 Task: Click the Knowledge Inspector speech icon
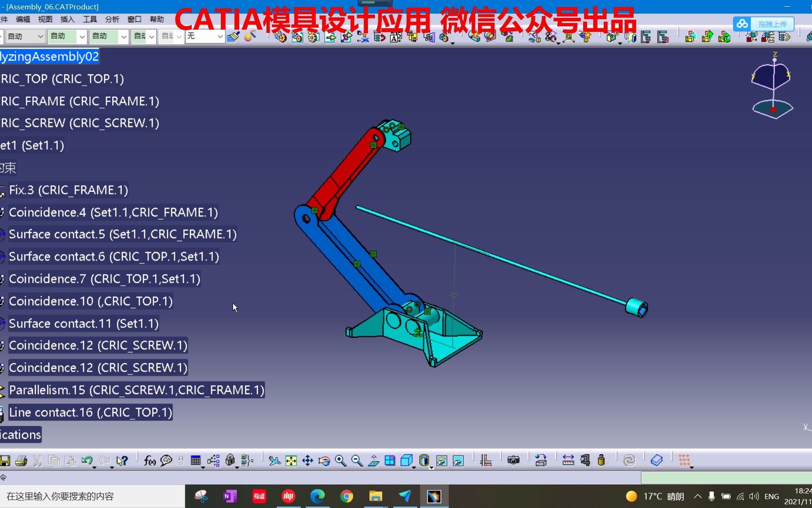pyautogui.click(x=166, y=460)
